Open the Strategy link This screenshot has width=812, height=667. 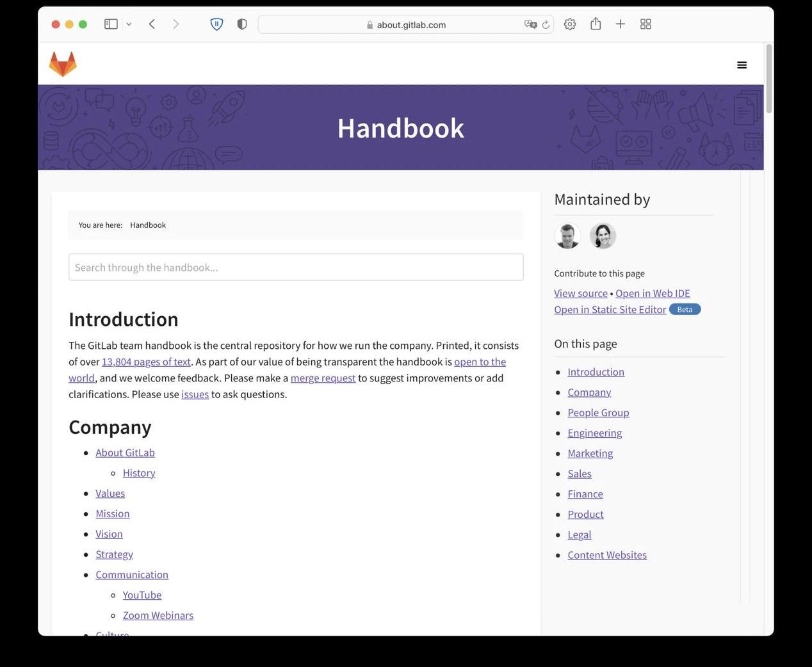click(x=114, y=554)
